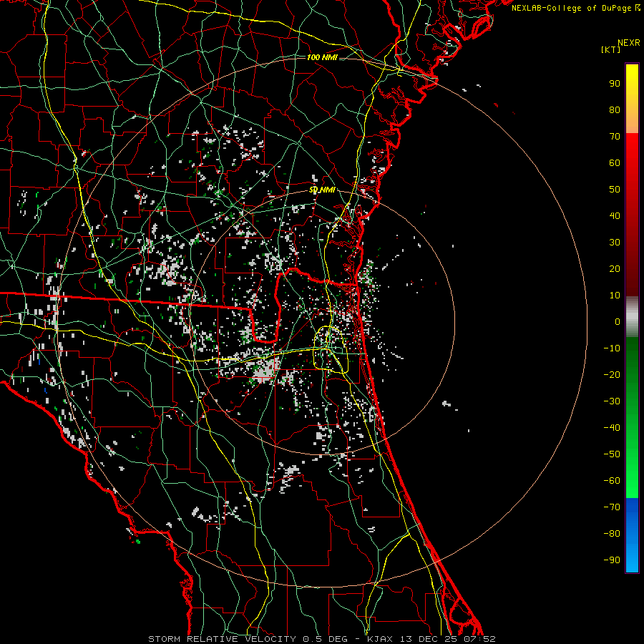
Task: Click the 60 value on the velocity scale
Action: [x=615, y=162]
